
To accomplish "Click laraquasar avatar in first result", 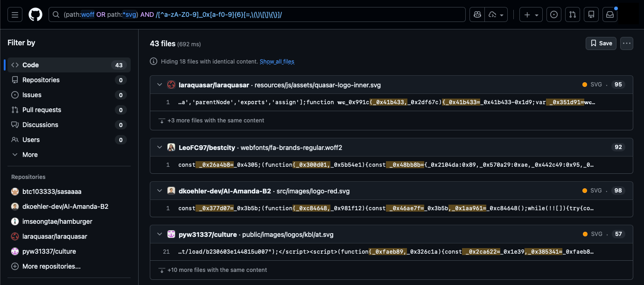I will coord(171,85).
